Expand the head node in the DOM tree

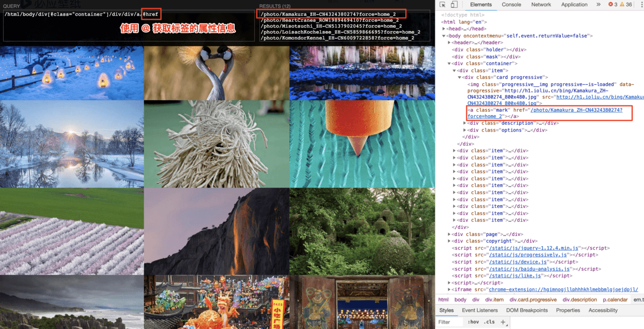(444, 29)
